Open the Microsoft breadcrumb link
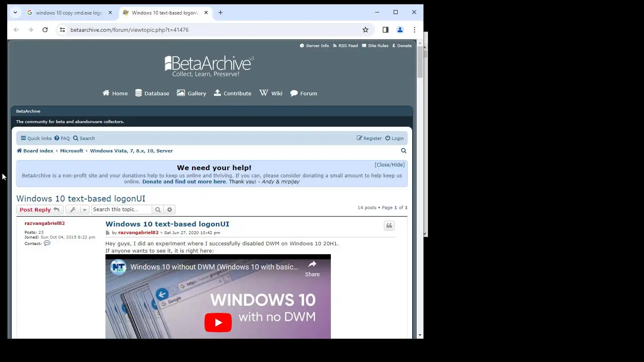Screen dimensions: 644x362 (x=72, y=151)
